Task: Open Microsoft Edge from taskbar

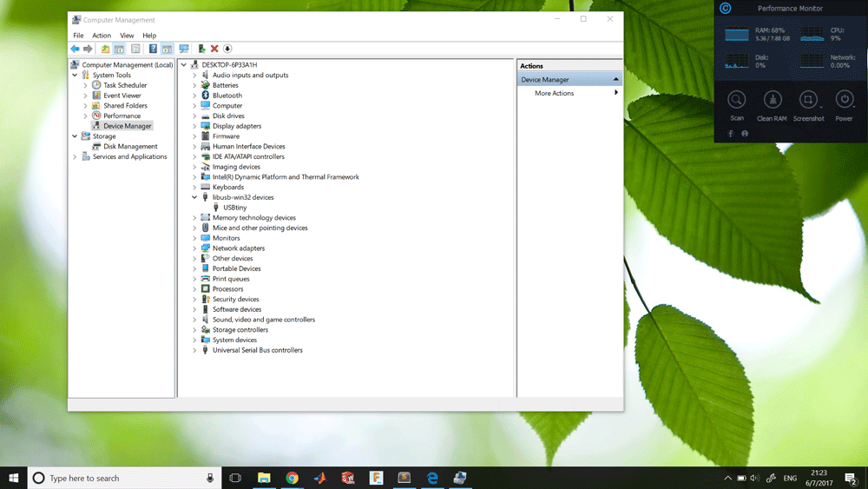Action: pyautogui.click(x=432, y=478)
